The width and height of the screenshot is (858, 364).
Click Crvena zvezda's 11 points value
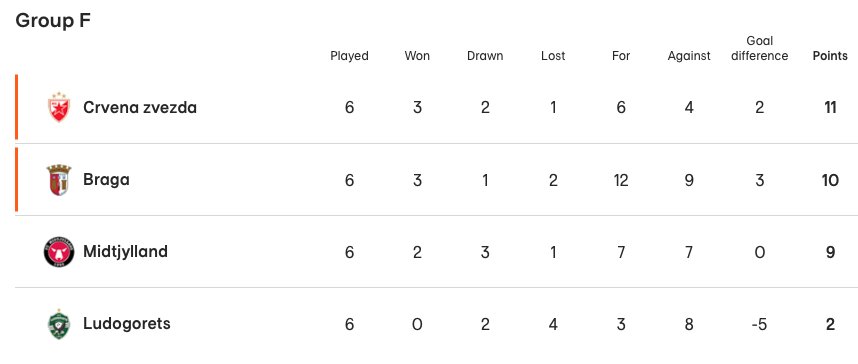(830, 107)
